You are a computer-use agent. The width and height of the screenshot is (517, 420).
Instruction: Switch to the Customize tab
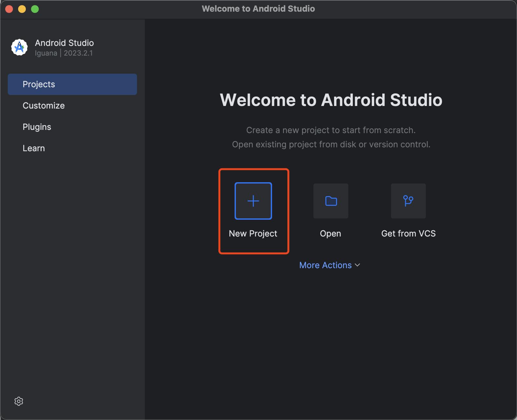[x=72, y=106]
